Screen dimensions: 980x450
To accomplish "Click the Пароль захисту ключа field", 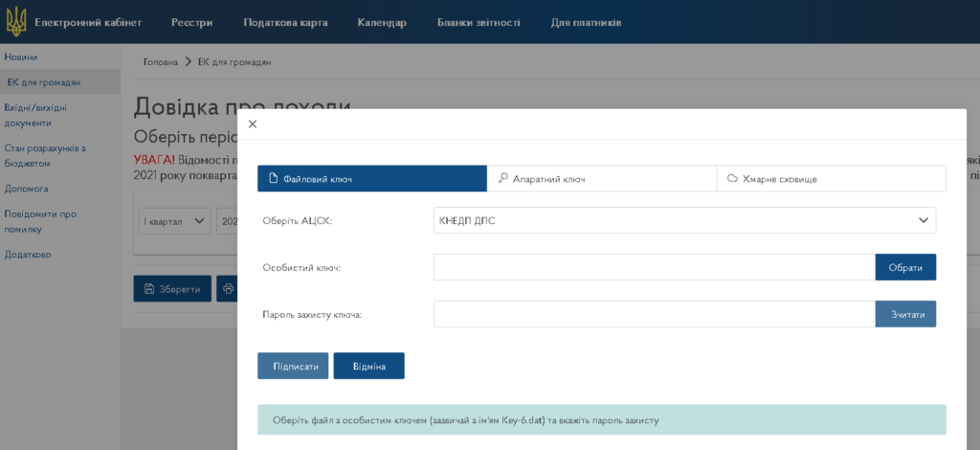I will tap(654, 314).
